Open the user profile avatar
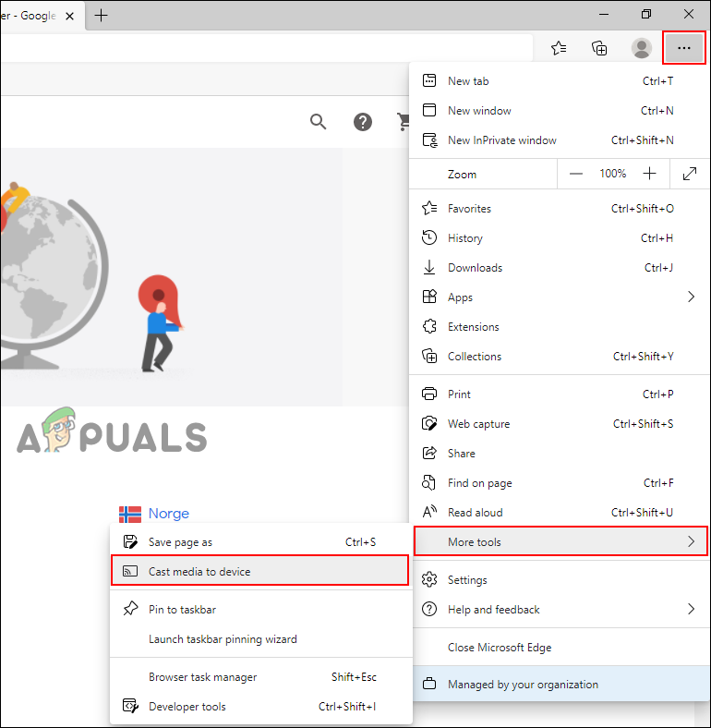This screenshot has height=728, width=711. coord(642,48)
